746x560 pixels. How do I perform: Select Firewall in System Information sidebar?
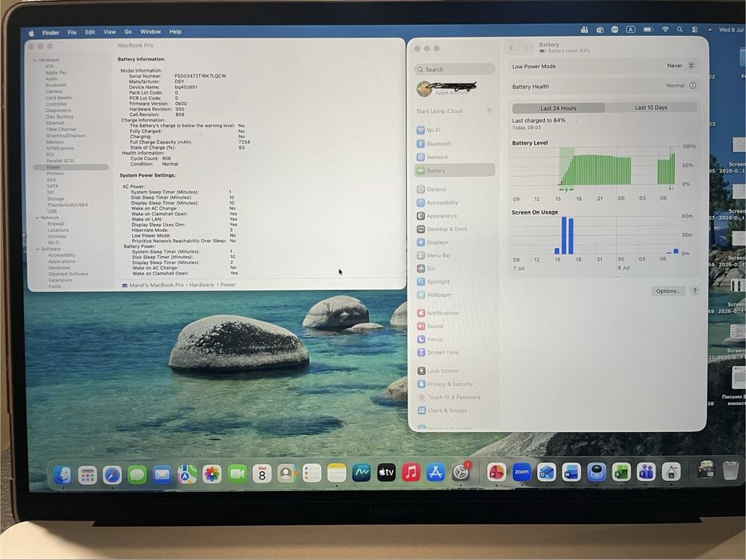click(56, 224)
